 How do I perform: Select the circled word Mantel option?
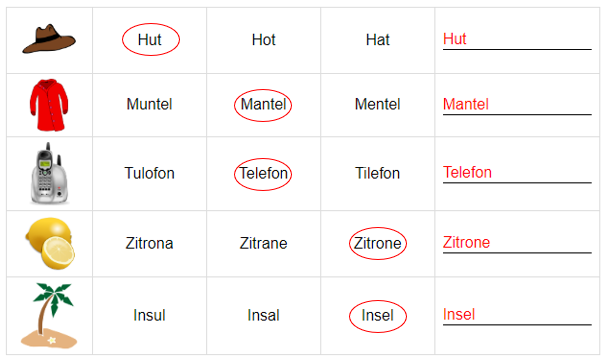click(263, 105)
